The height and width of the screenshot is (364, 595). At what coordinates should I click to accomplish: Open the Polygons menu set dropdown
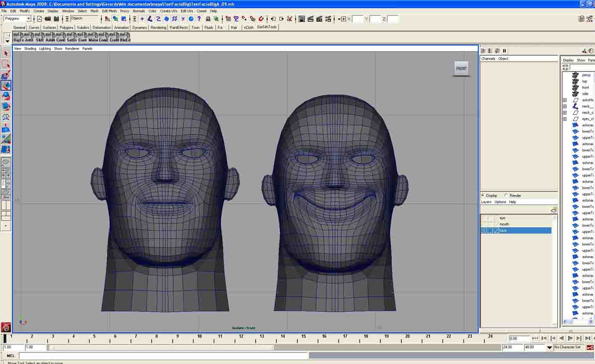click(x=17, y=19)
